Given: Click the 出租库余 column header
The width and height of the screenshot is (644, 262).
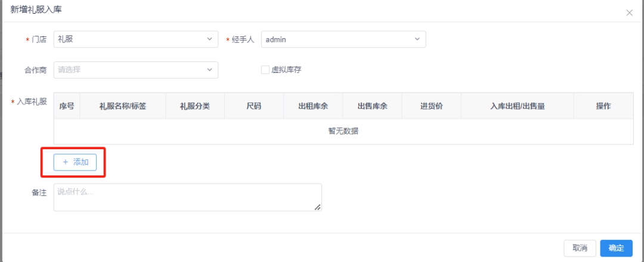Looking at the screenshot, I should (x=313, y=106).
